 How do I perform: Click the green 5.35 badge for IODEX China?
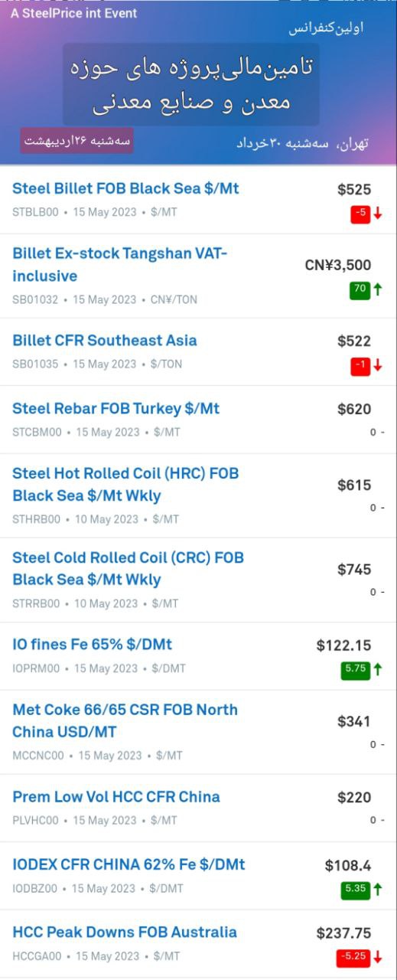pyautogui.click(x=356, y=890)
